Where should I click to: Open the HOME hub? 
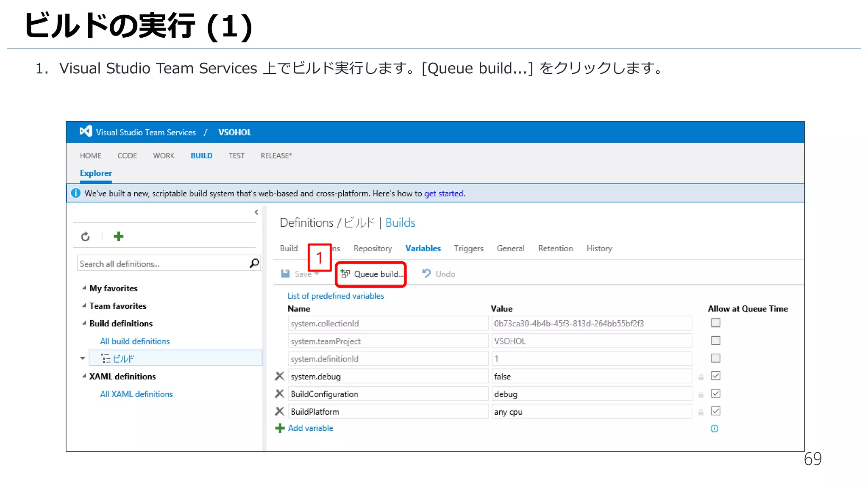click(x=91, y=155)
